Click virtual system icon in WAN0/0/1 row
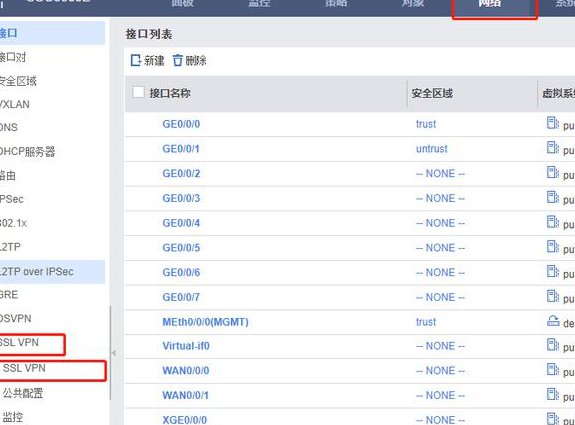The image size is (575, 425). pyautogui.click(x=553, y=394)
